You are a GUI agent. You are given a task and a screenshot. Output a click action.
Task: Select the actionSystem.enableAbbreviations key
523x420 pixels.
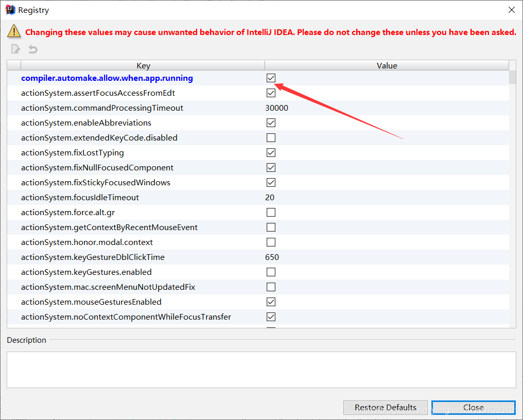pos(86,123)
